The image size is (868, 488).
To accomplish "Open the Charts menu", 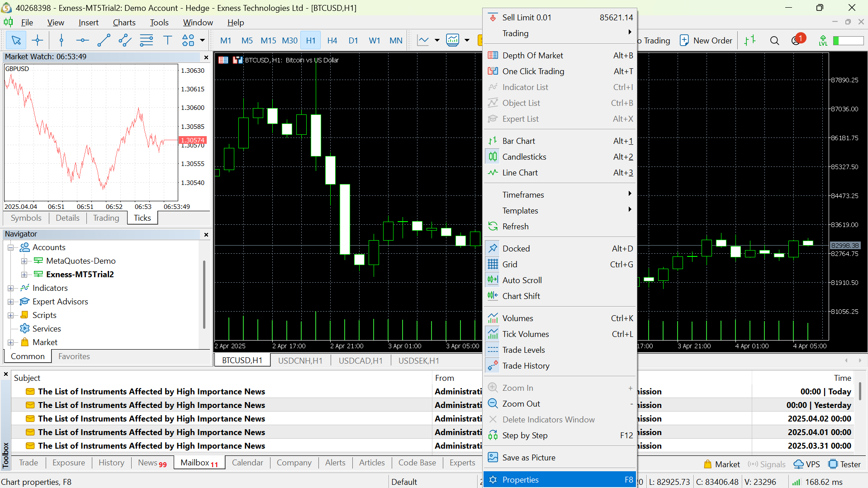I will [124, 22].
